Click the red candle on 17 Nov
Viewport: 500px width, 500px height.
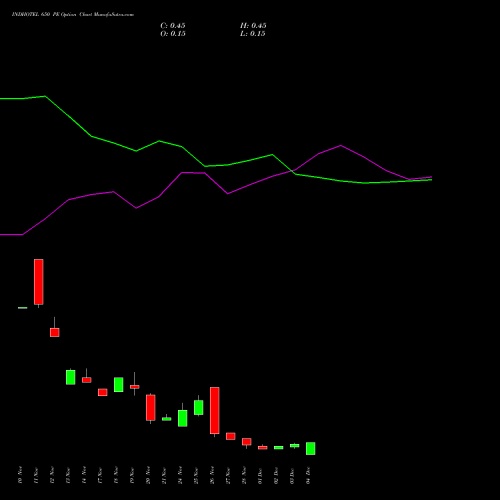tap(103, 392)
